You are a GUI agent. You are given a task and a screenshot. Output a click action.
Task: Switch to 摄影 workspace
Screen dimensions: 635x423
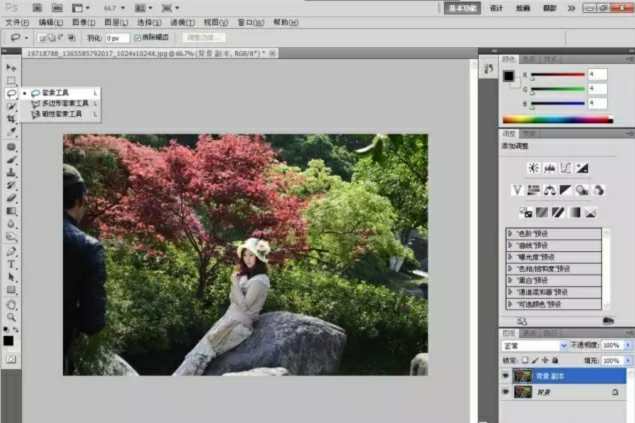point(550,8)
